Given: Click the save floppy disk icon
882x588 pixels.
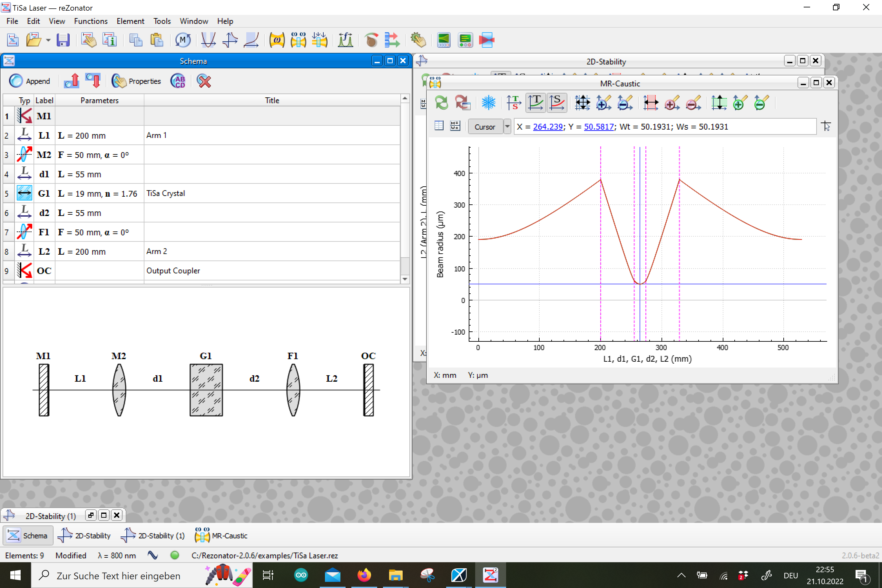Looking at the screenshot, I should (x=63, y=40).
